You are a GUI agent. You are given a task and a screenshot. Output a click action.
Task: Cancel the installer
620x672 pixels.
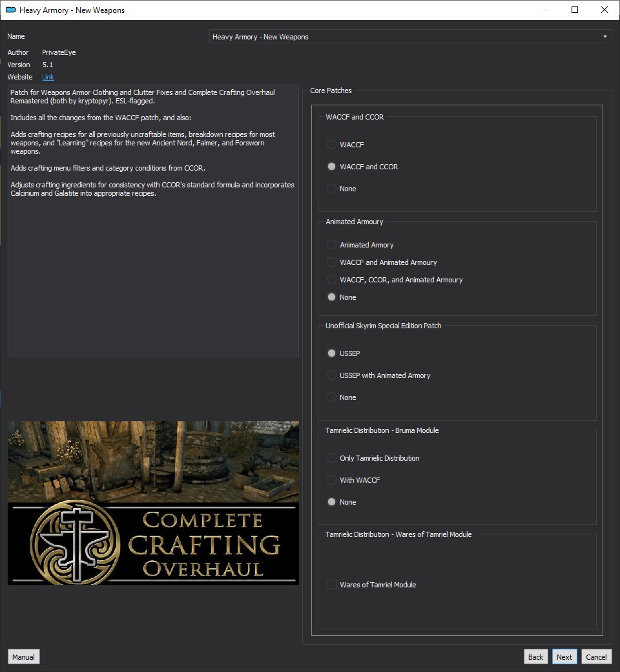(596, 657)
